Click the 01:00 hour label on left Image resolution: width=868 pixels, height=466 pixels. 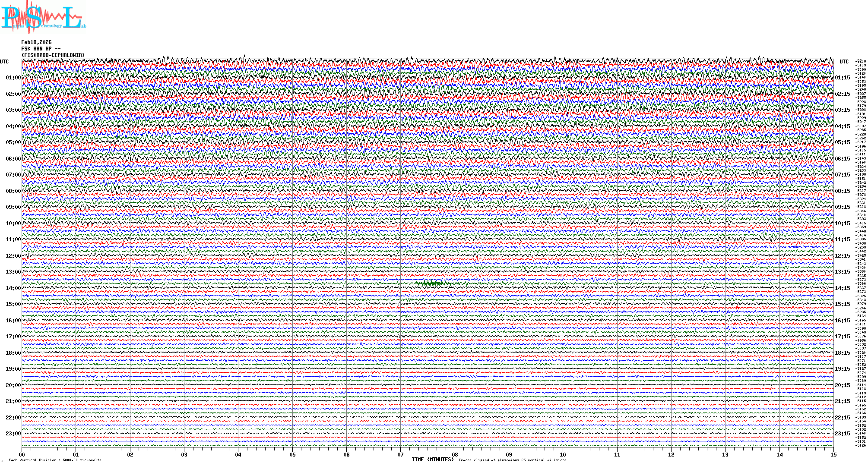click(x=13, y=78)
